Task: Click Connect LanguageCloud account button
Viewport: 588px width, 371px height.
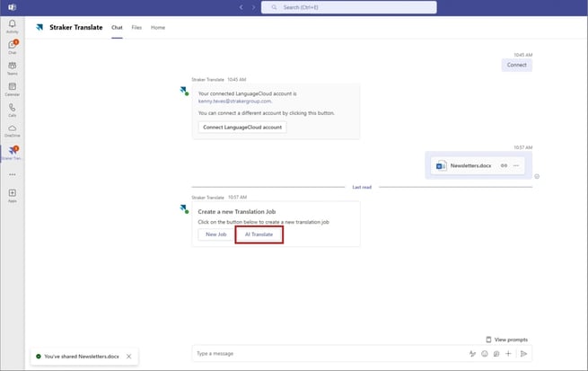Action: pyautogui.click(x=242, y=128)
